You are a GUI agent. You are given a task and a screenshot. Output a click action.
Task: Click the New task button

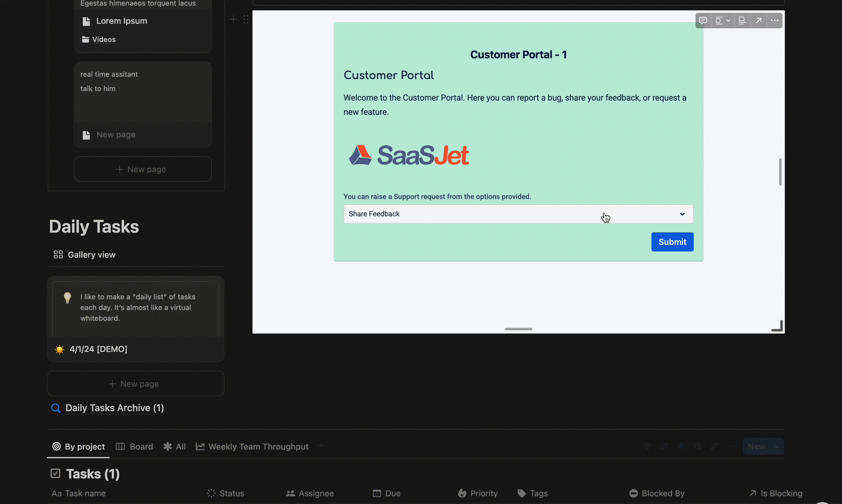pyautogui.click(x=756, y=447)
